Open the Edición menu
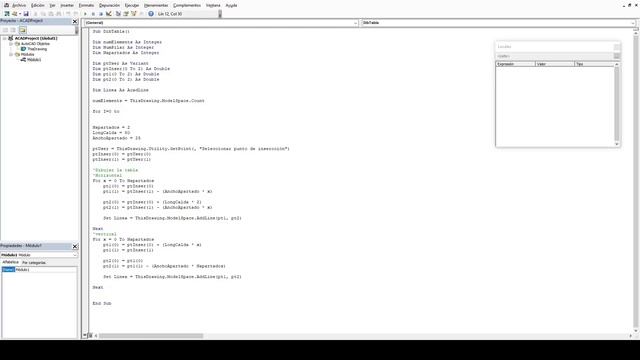 [38, 5]
